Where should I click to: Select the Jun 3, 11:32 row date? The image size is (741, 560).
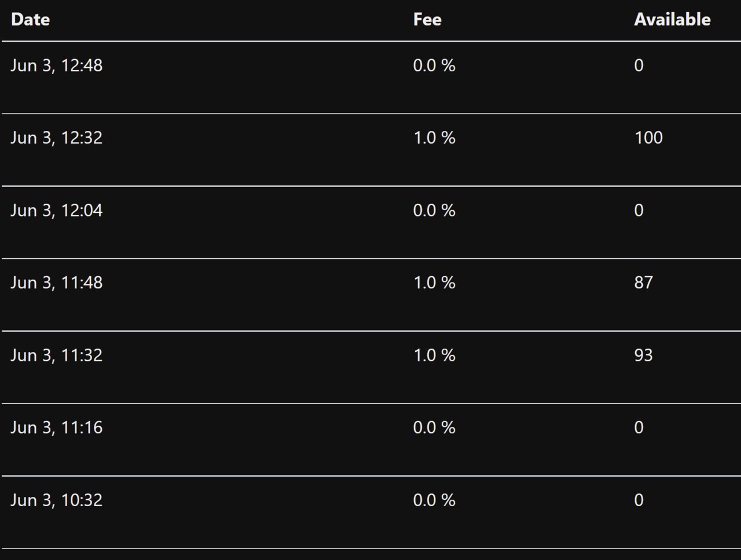pos(56,355)
